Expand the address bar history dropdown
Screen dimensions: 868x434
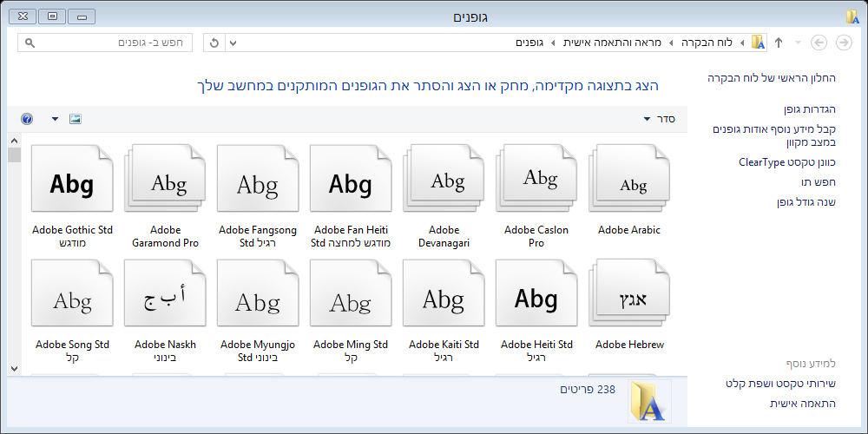click(232, 43)
